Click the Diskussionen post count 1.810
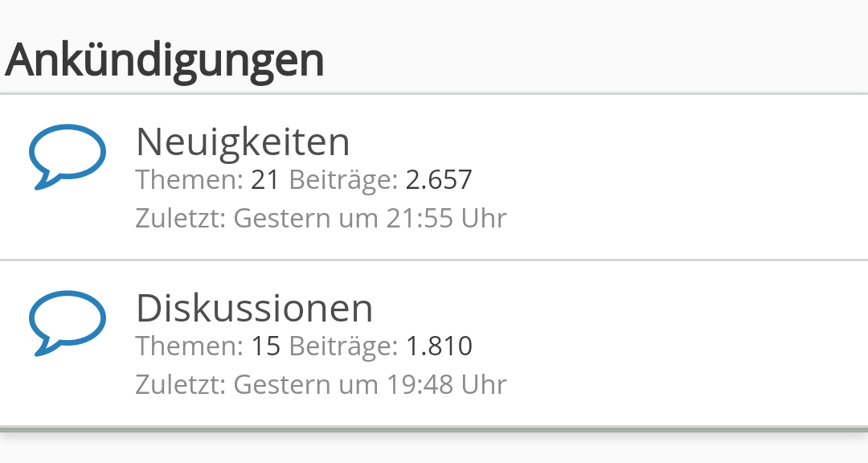 pyautogui.click(x=439, y=346)
